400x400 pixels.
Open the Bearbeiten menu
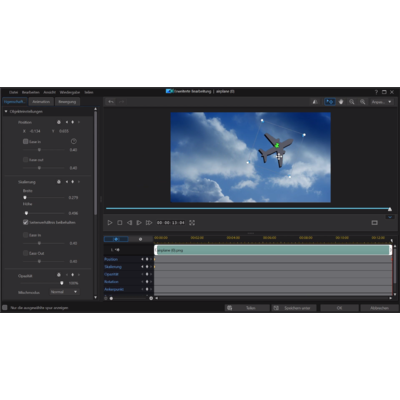click(x=30, y=92)
